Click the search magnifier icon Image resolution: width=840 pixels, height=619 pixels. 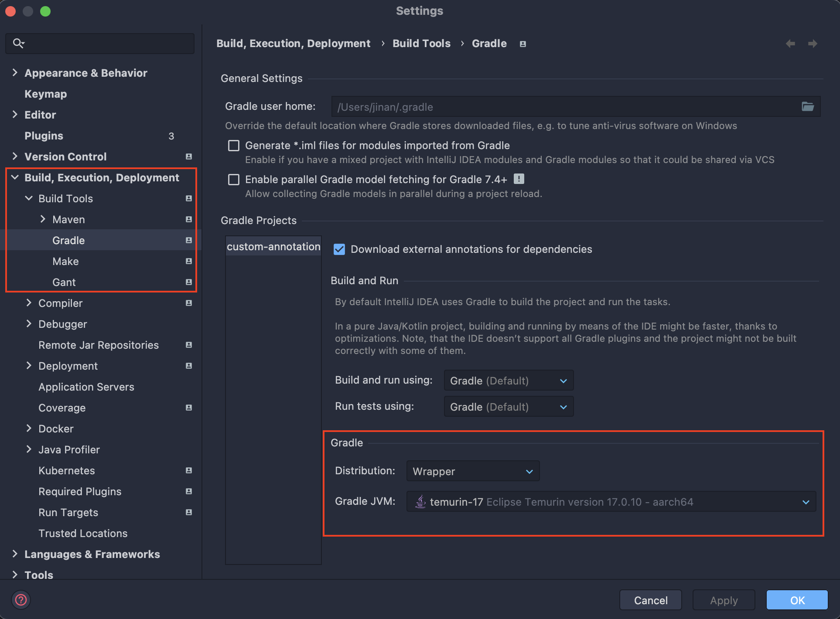tap(18, 43)
